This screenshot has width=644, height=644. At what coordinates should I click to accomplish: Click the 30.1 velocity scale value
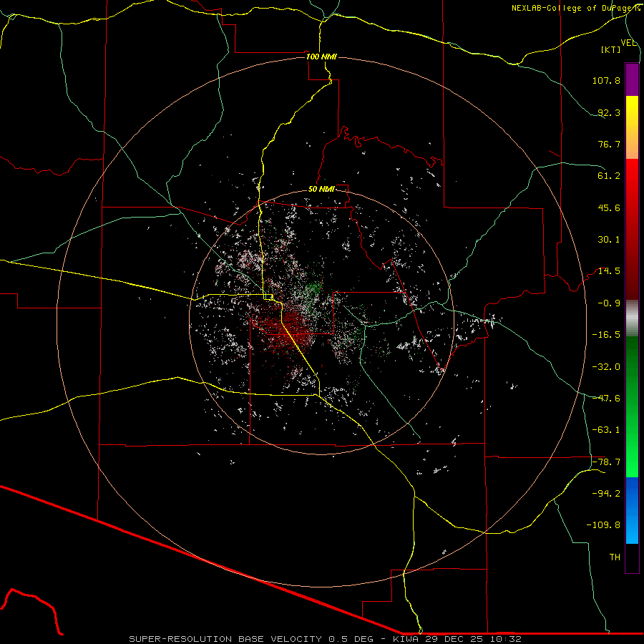[x=609, y=240]
